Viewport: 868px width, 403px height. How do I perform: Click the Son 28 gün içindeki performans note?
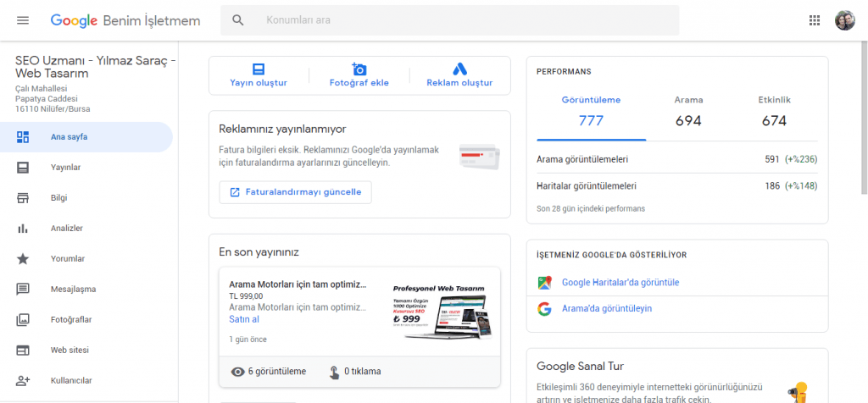(591, 209)
